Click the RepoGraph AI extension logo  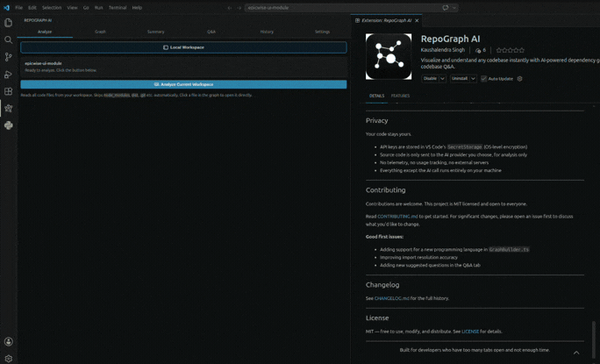[x=389, y=57]
